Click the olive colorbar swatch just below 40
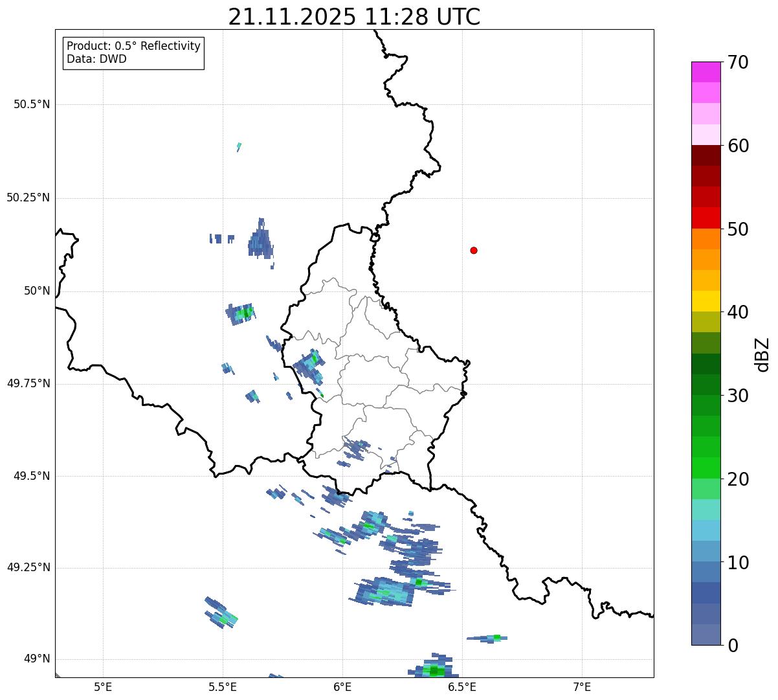Screen dimensions: 778x700 click(x=706, y=322)
